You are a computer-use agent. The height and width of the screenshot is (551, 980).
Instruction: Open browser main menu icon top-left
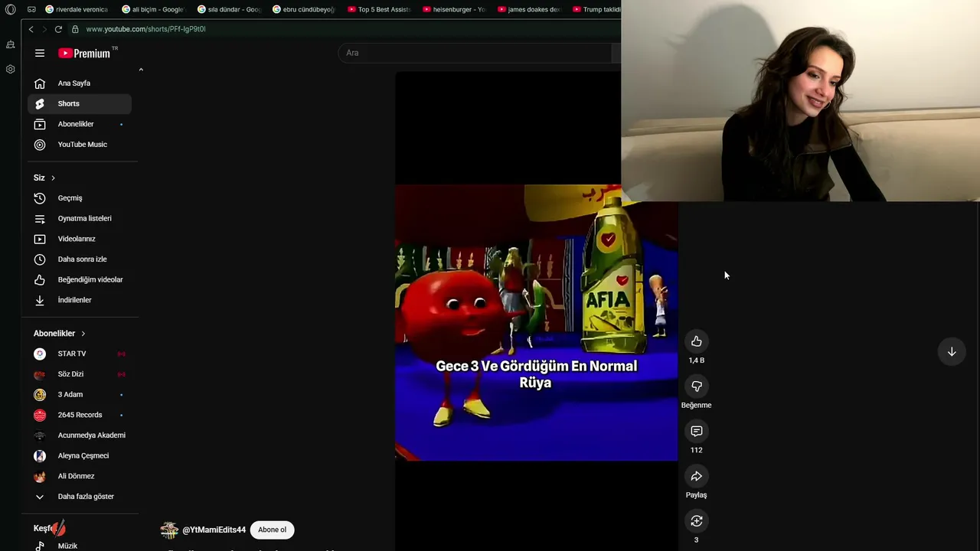(x=11, y=9)
